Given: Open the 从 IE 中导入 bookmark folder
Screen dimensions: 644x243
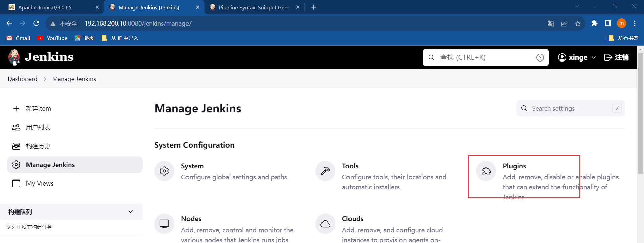Looking at the screenshot, I should [x=120, y=38].
